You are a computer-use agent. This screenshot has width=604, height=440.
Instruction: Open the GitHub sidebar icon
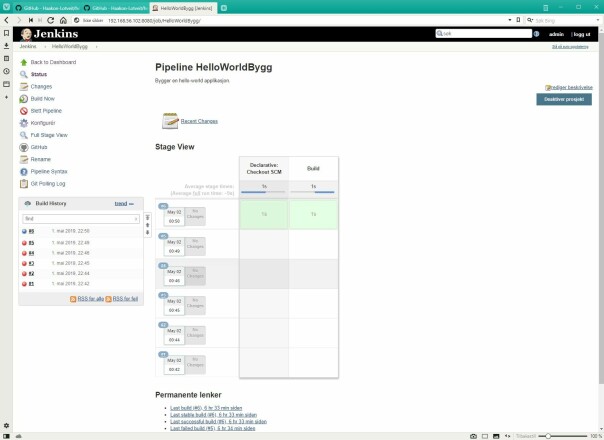(x=24, y=147)
